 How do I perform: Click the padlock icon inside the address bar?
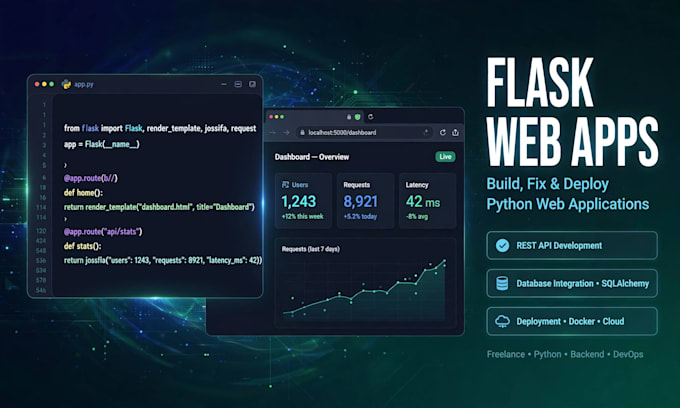(302, 132)
